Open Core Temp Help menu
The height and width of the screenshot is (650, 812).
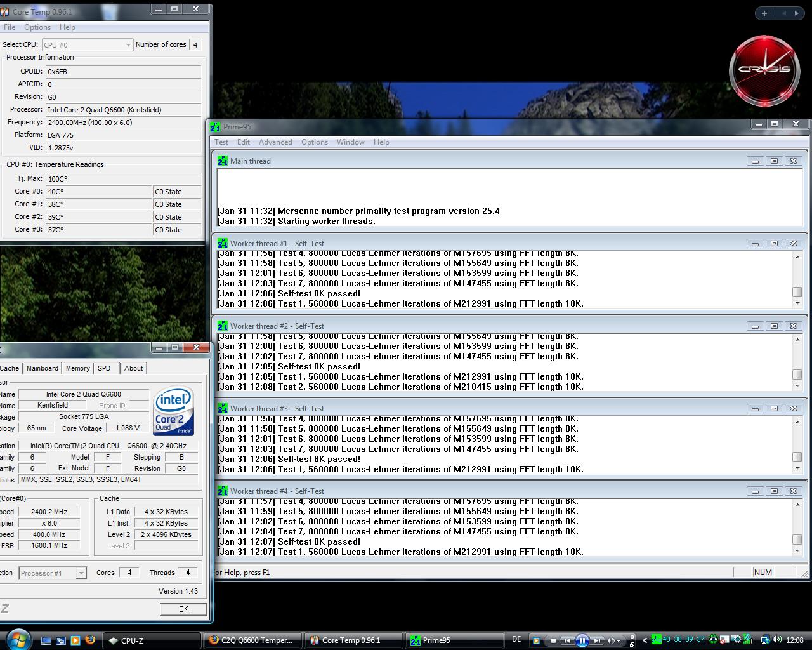click(x=67, y=27)
